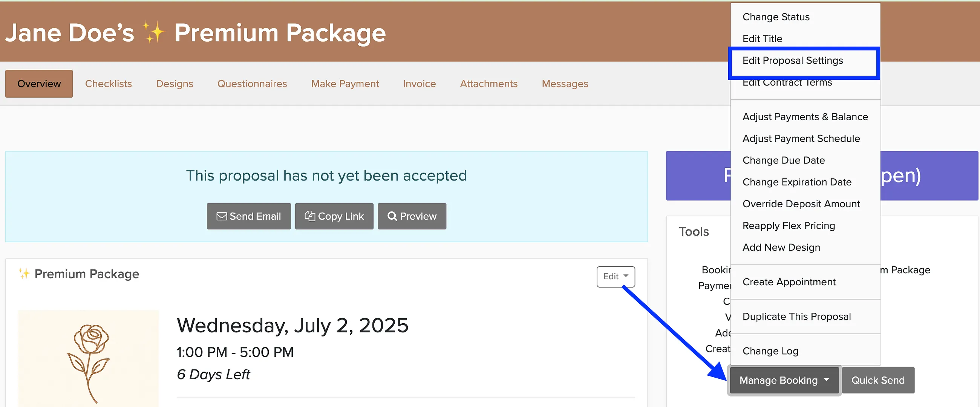Open the Messages tab
This screenshot has width=980, height=407.
point(565,84)
